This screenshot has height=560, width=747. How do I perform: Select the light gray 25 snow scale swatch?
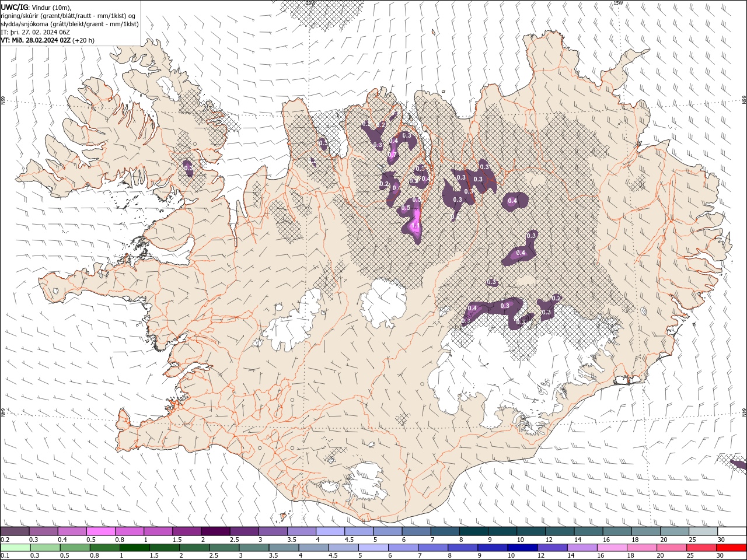pos(703,531)
